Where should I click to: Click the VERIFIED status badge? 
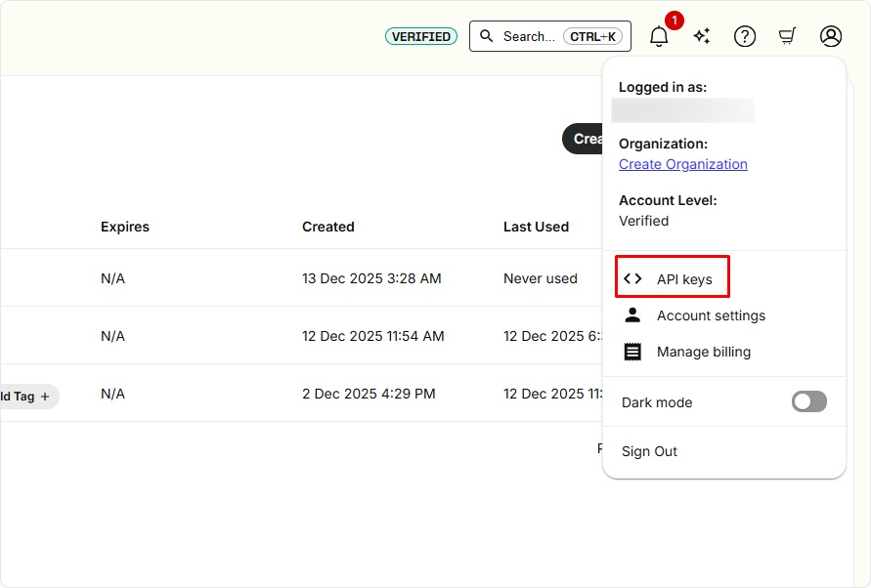click(421, 36)
